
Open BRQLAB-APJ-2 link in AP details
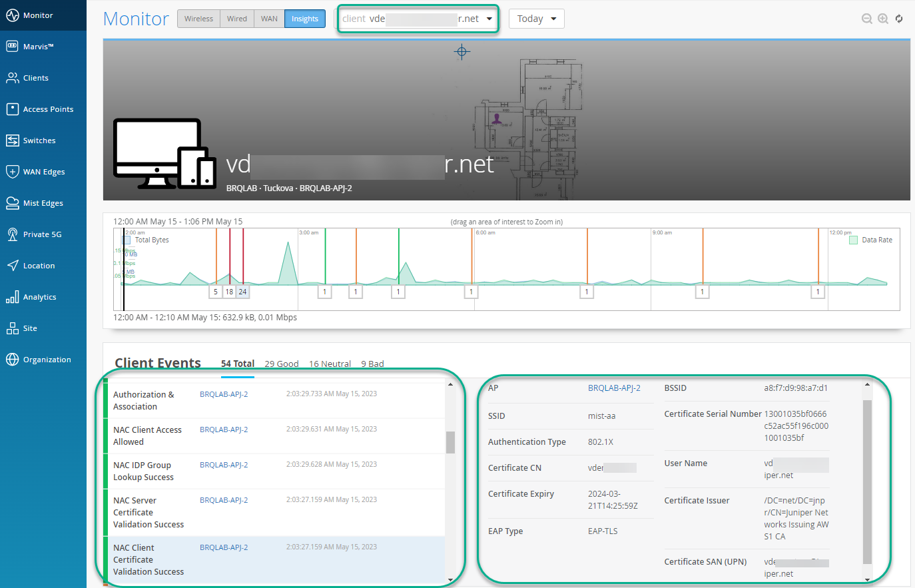[613, 388]
